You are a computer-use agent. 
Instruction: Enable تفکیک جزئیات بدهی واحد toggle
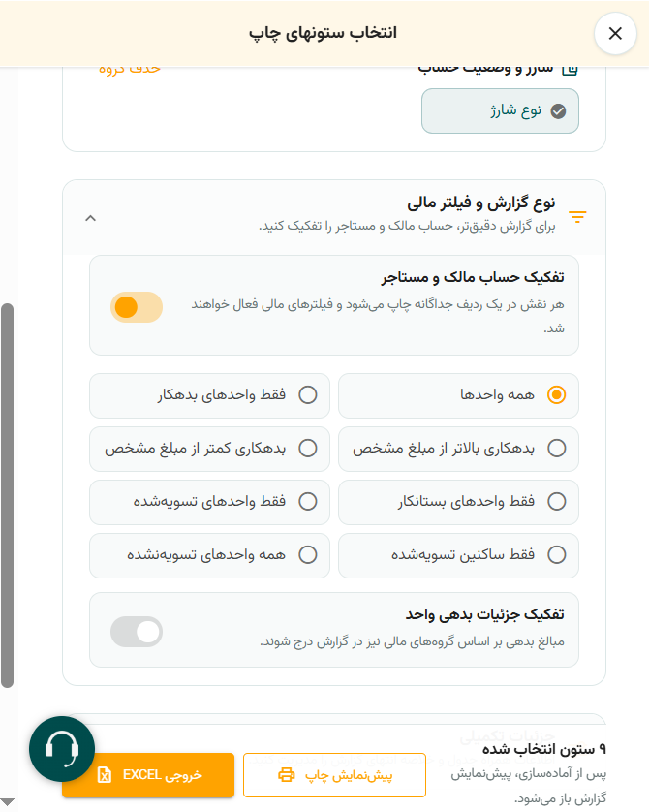(137, 631)
